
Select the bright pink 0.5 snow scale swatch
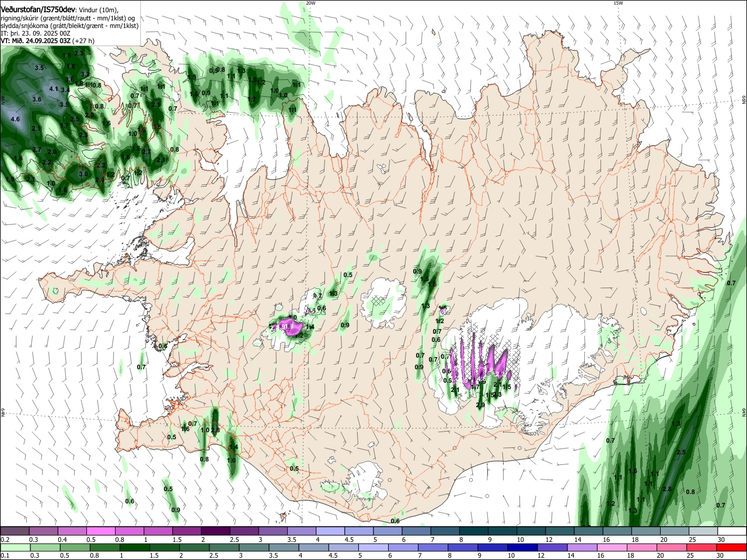pos(100,531)
